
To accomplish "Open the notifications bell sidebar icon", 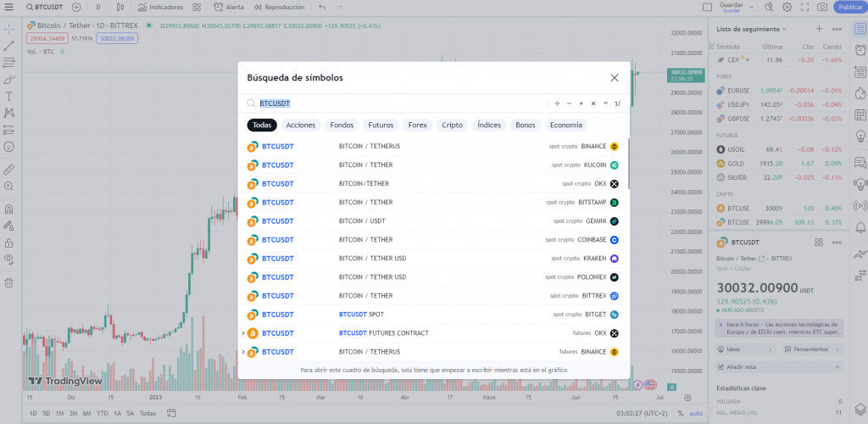I will click(x=860, y=227).
